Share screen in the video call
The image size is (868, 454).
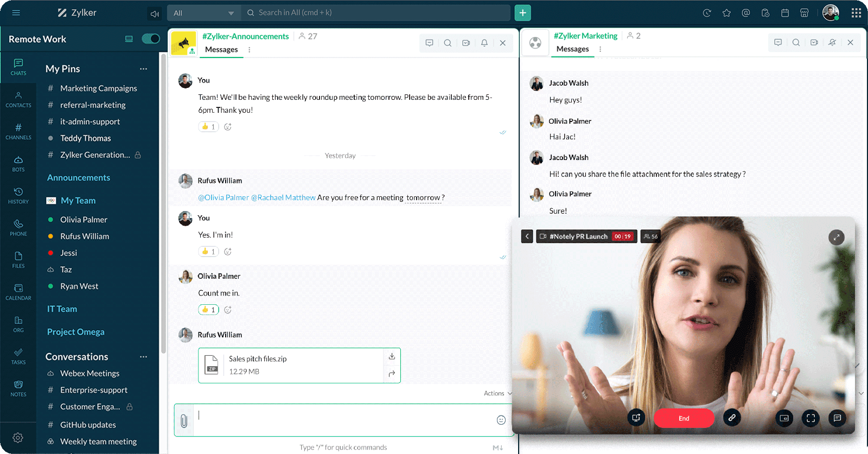tap(636, 418)
